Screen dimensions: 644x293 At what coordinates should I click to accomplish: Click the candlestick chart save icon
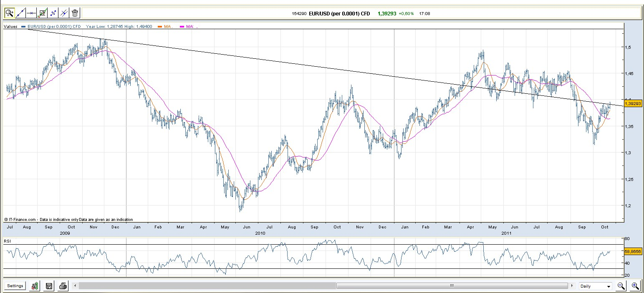point(35,286)
